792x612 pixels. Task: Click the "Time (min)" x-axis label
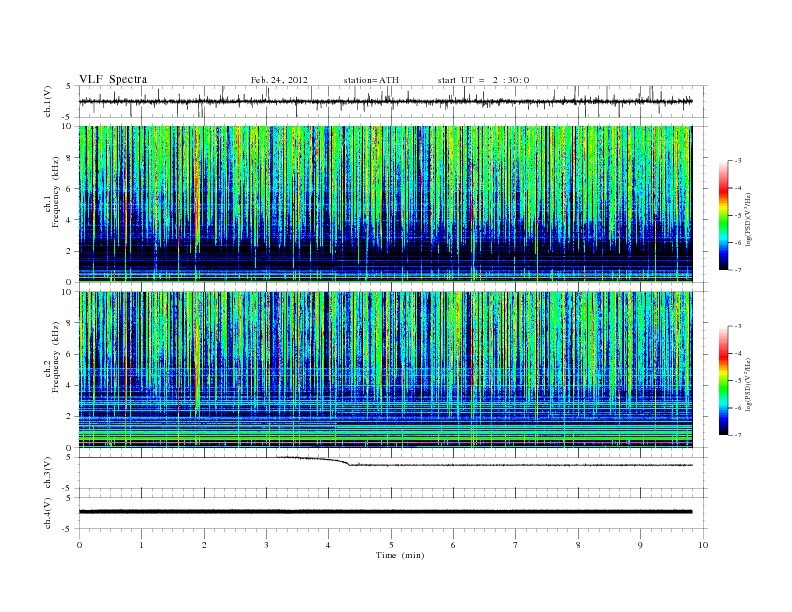tap(400, 555)
